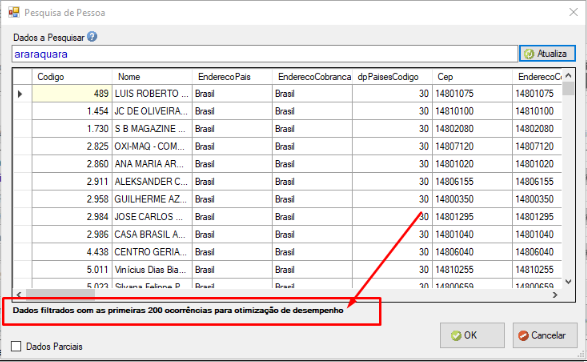Select the Cep column cell 14810100

pyautogui.click(x=473, y=111)
